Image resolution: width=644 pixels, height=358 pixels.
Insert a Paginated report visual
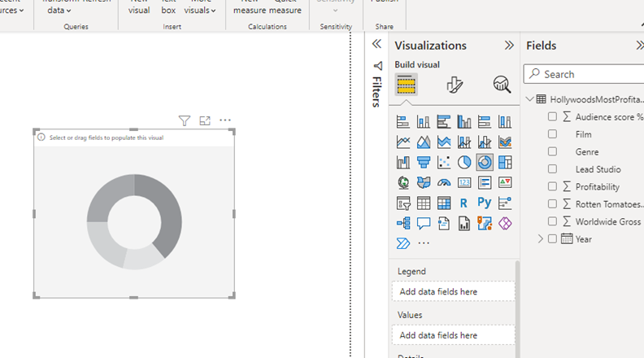(464, 223)
